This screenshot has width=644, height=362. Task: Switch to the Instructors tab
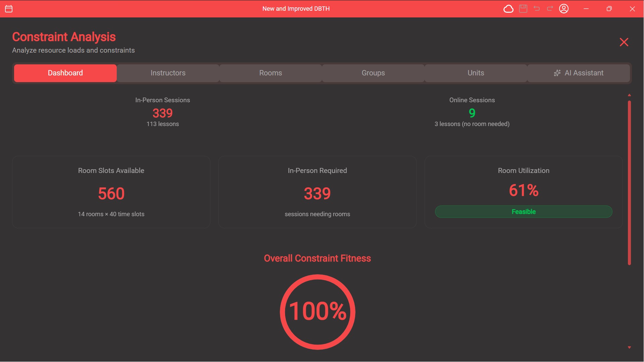(168, 73)
